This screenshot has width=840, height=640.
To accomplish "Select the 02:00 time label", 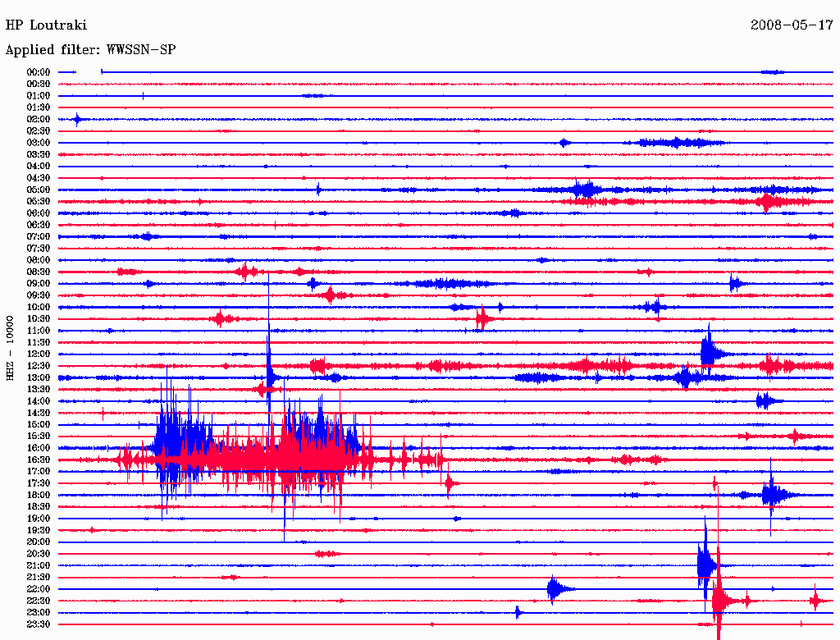I will tap(39, 119).
